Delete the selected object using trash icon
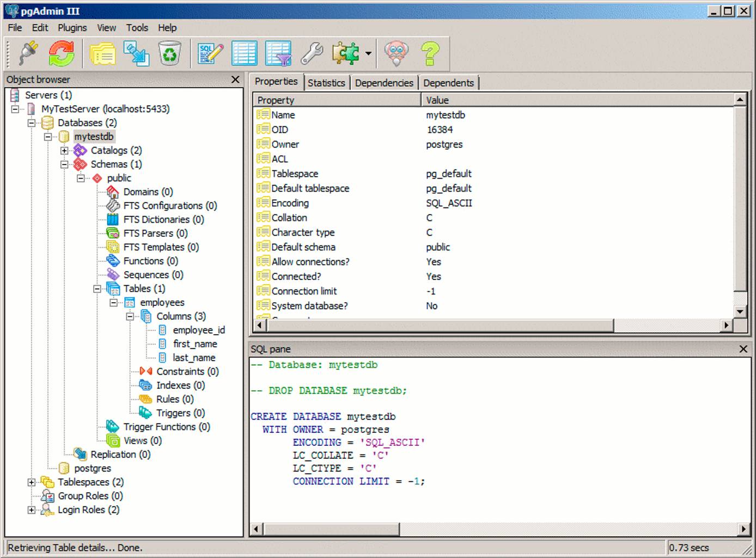Screen dimensions: 756x558 (169, 53)
